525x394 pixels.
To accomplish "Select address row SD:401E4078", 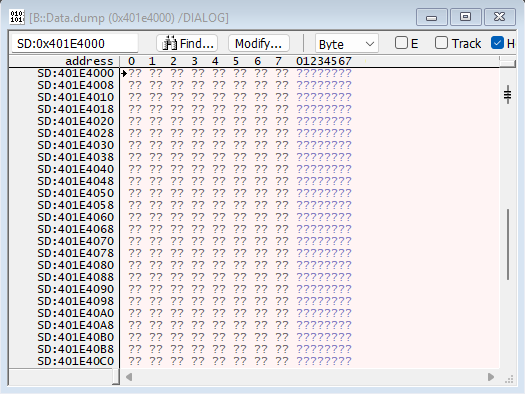I will 76,253.
